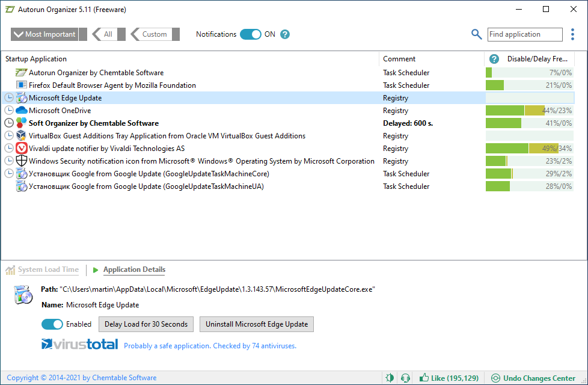
Task: Sort by the Startup Application column header
Action: point(191,59)
